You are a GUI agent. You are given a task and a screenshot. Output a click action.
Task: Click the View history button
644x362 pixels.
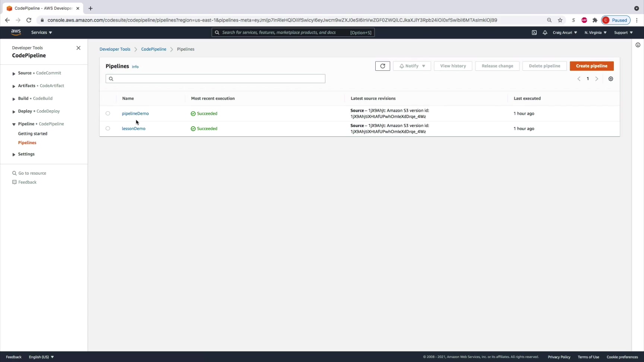tap(453, 66)
